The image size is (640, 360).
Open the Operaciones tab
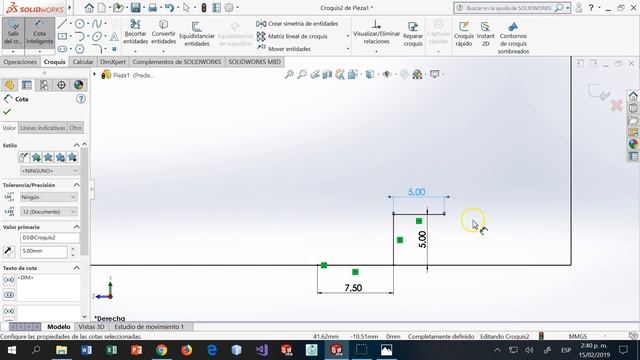[20, 62]
